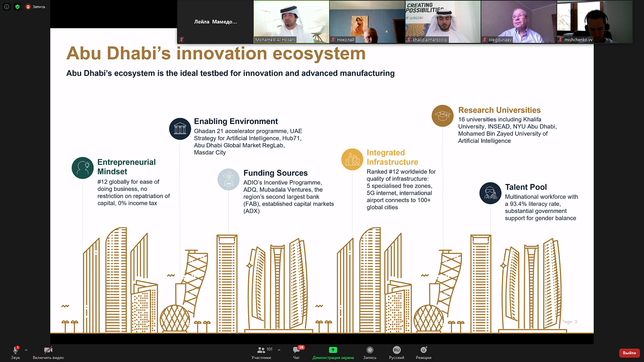644x362 pixels.
Task: Open the Чат chat panel
Action: pos(297,353)
